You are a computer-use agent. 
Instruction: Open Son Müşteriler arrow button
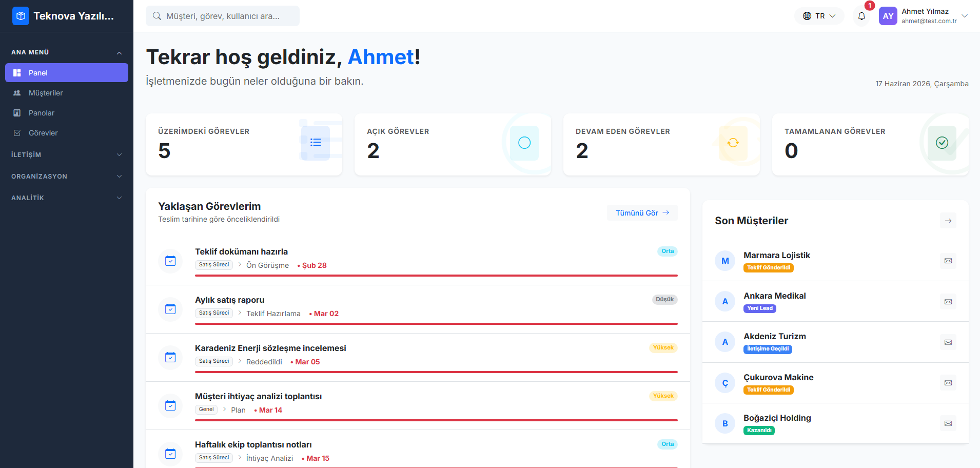[x=948, y=221]
